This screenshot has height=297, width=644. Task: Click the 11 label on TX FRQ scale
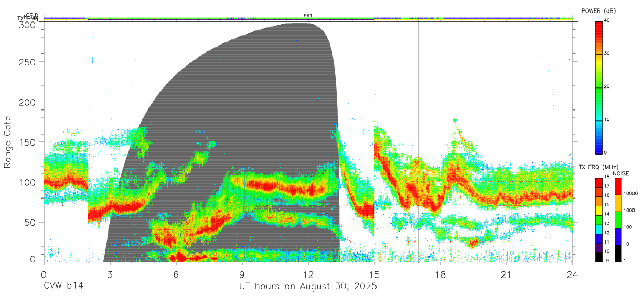[606, 243]
